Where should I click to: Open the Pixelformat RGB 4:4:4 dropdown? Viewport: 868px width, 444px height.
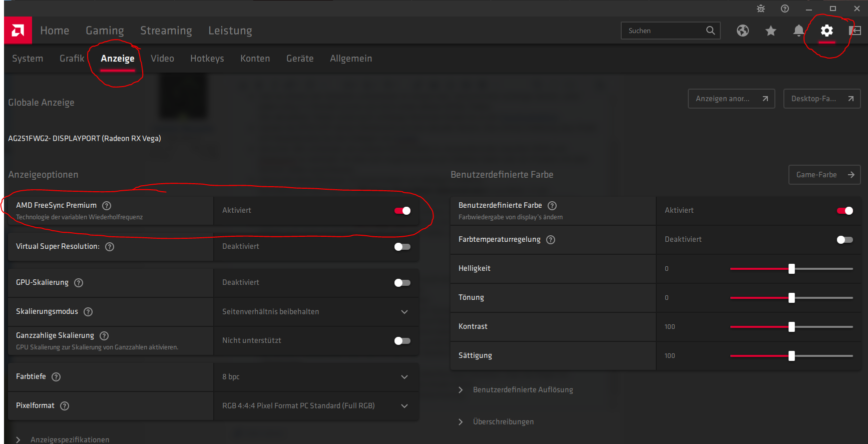(x=316, y=406)
